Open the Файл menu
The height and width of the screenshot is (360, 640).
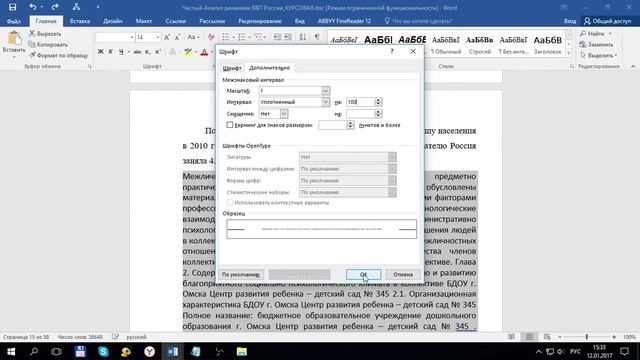click(x=14, y=21)
